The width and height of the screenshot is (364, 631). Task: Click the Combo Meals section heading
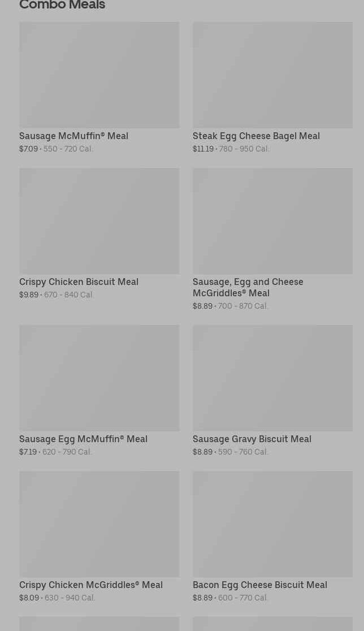[x=62, y=6]
